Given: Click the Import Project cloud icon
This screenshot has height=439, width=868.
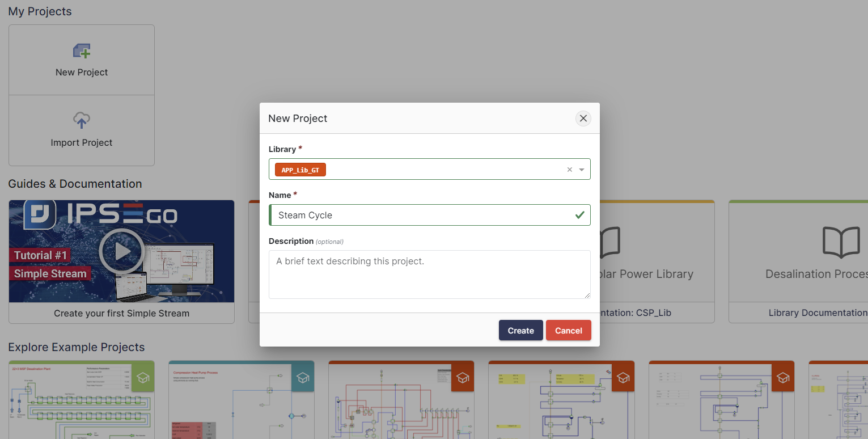Looking at the screenshot, I should tap(82, 120).
